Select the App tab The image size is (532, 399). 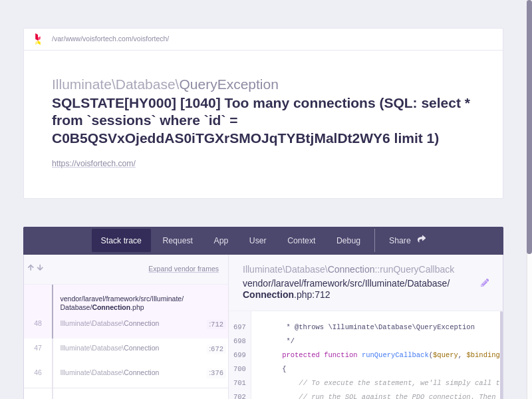point(221,241)
